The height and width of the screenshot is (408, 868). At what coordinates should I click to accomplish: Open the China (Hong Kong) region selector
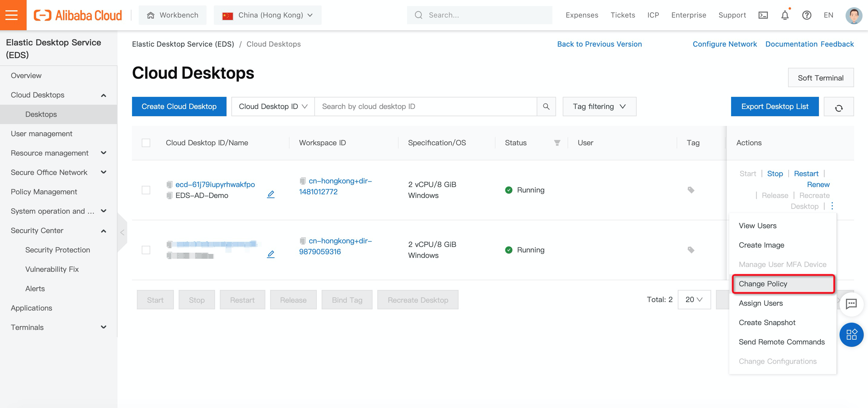[x=267, y=15]
